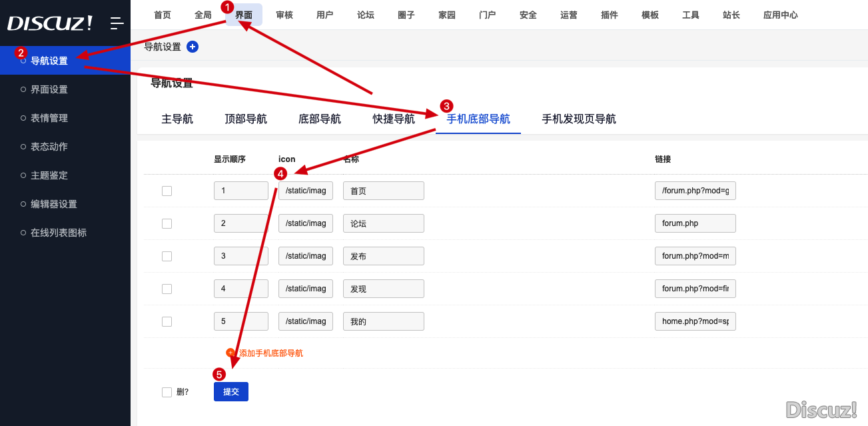Image resolution: width=868 pixels, height=426 pixels.
Task: Check the 删 delete checkbox near 提交
Action: pos(167,392)
